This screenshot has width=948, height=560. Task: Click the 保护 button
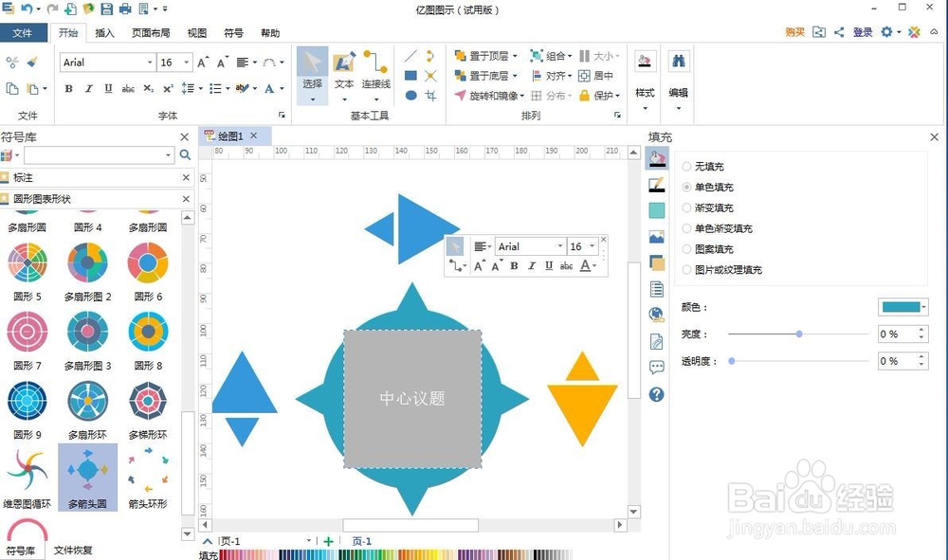598,96
